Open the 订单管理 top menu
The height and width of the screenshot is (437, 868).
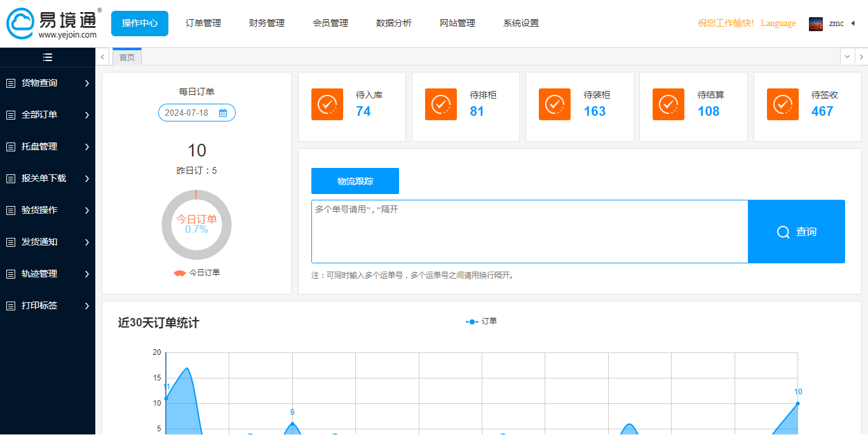coord(203,24)
